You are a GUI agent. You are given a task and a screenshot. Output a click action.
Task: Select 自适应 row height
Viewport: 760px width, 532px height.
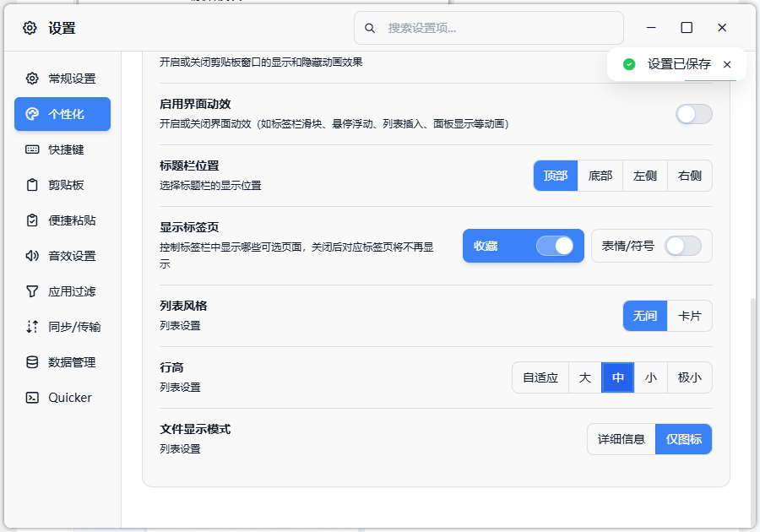pos(540,377)
